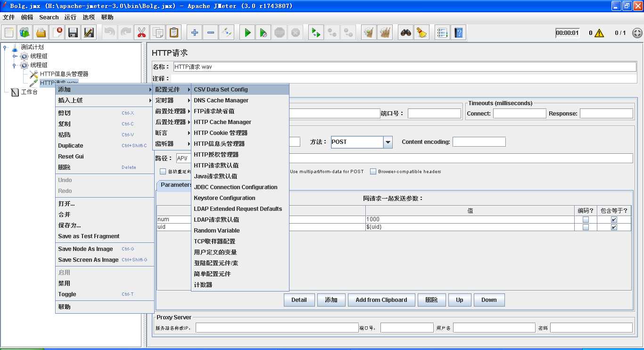Toggle 包含等于? checkbox in the num row

614,219
